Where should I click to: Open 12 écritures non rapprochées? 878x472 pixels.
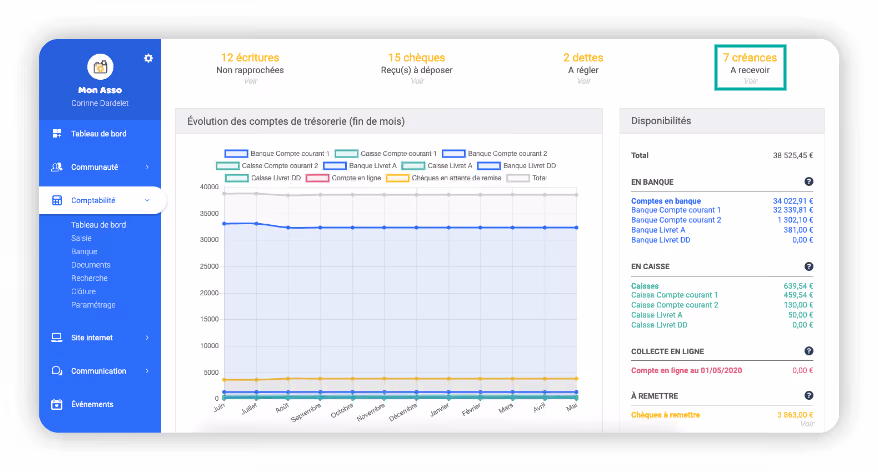tap(250, 63)
